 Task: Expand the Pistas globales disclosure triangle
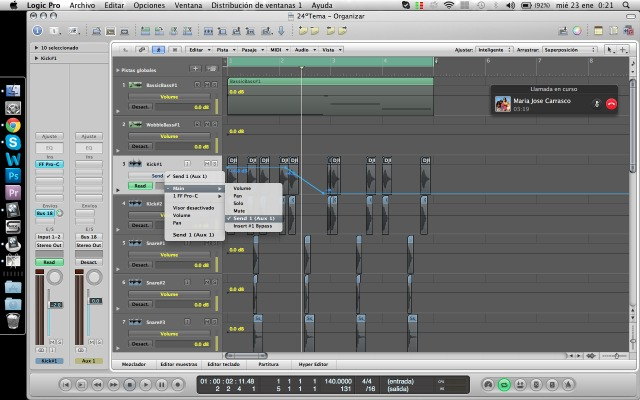(x=117, y=70)
